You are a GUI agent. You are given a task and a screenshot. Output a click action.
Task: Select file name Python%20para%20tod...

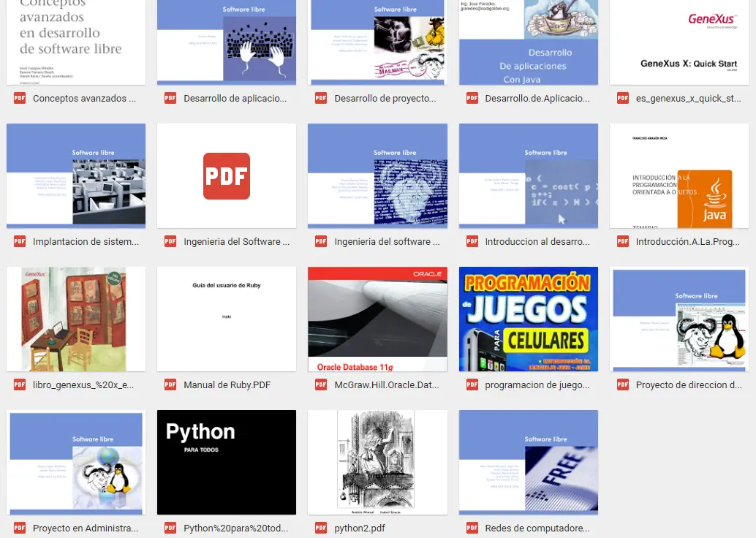[235, 528]
